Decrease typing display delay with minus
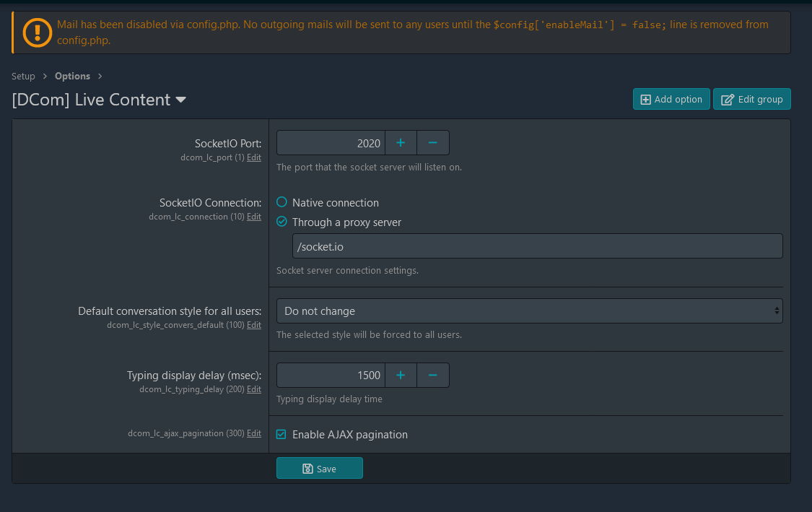The width and height of the screenshot is (812, 512). pos(433,376)
